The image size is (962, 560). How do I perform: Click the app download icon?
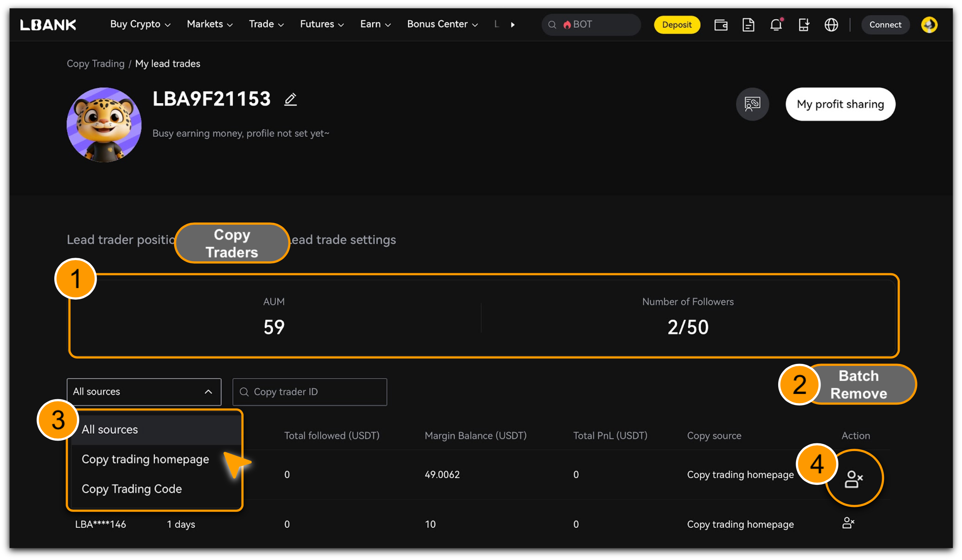point(803,25)
